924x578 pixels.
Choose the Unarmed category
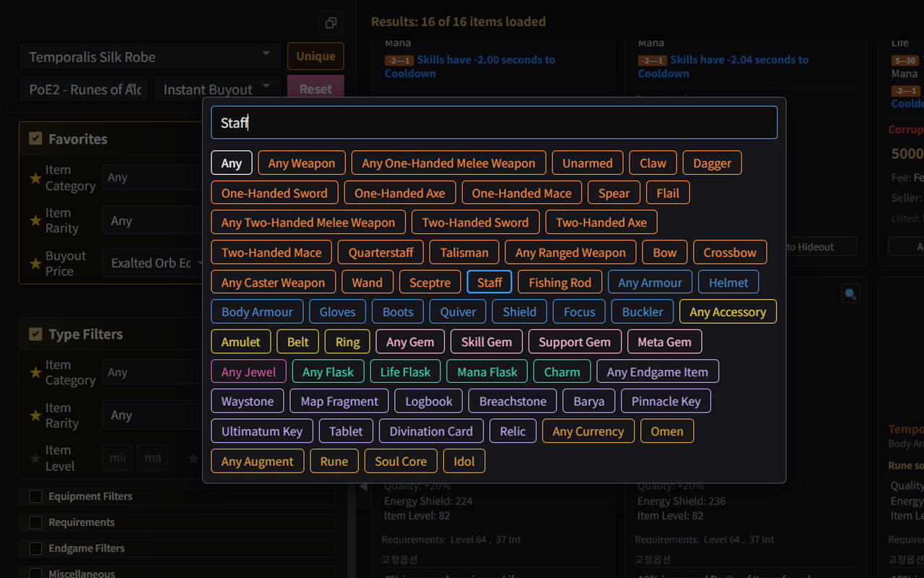click(x=588, y=163)
